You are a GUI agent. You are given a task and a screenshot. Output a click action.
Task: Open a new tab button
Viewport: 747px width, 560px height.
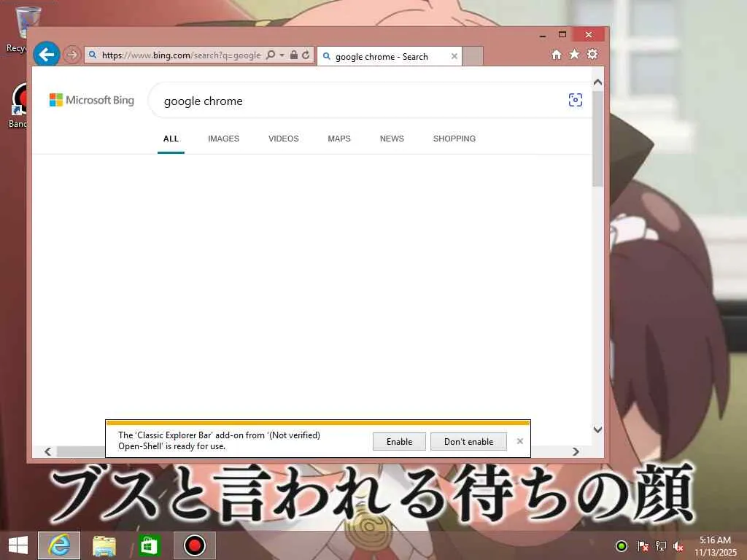[473, 56]
